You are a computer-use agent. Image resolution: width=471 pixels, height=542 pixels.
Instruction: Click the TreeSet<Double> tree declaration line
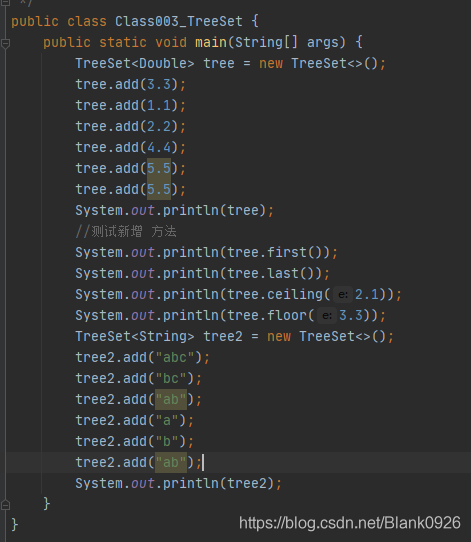coord(230,64)
